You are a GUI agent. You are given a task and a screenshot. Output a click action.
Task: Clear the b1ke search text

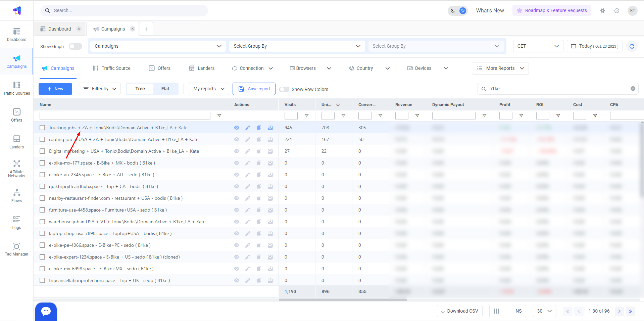pos(633,89)
